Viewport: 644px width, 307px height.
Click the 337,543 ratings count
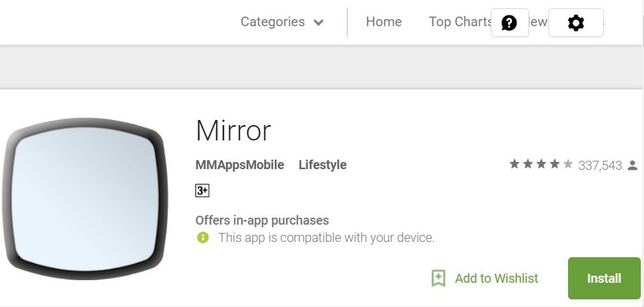[x=600, y=165]
